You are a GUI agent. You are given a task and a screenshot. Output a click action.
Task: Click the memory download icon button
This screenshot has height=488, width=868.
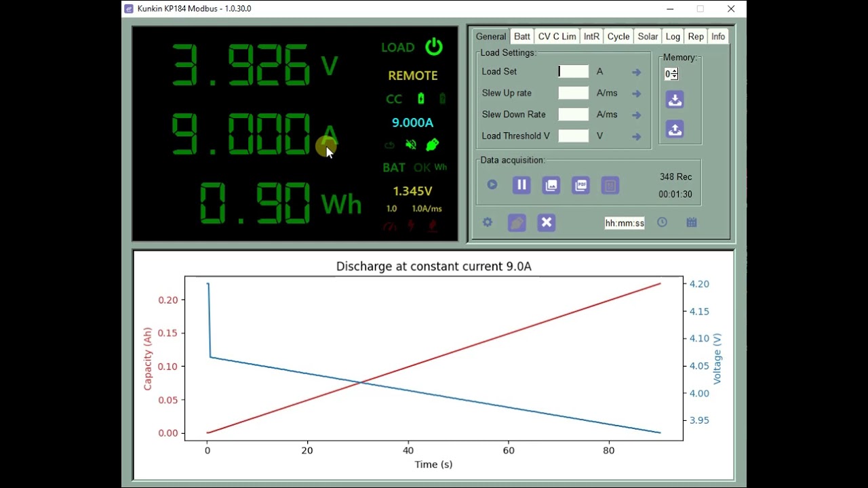tap(675, 100)
